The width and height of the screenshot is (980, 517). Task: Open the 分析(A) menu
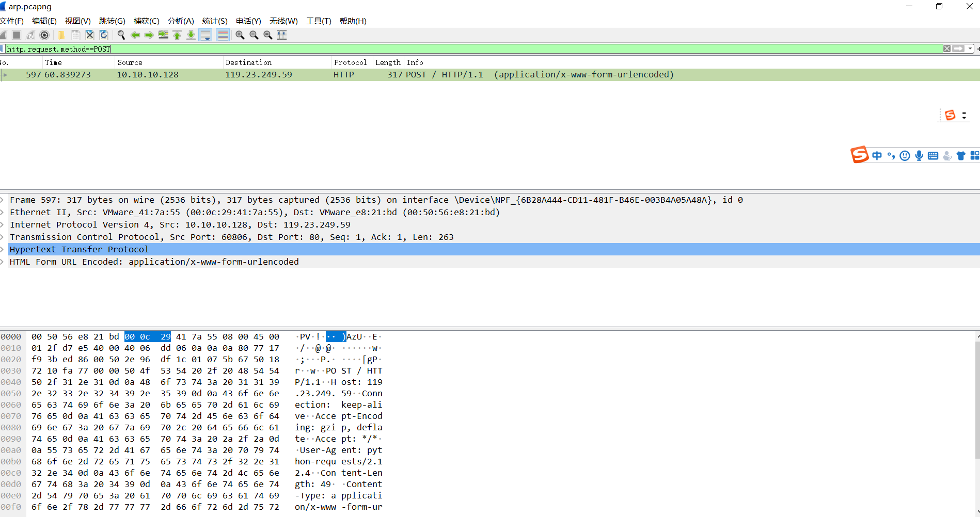180,21
